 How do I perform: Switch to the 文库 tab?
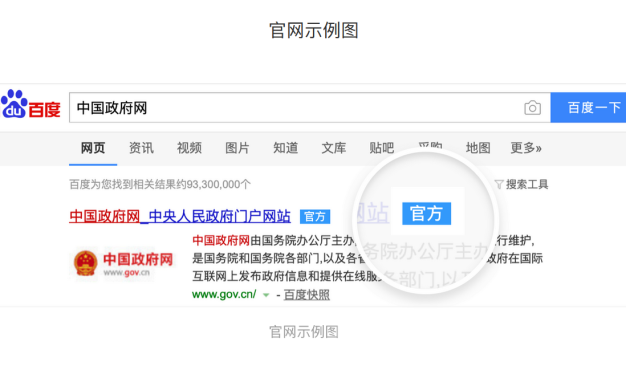[334, 148]
